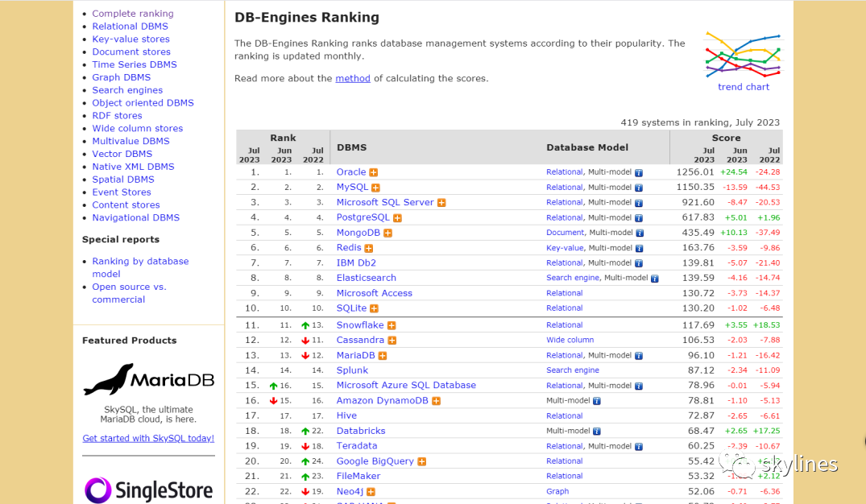Open Time Series DBMS ranking
This screenshot has width=866, height=504.
click(135, 64)
